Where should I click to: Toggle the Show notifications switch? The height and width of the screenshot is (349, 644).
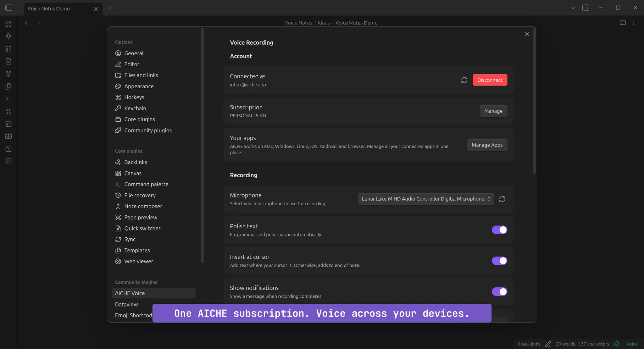(x=499, y=292)
